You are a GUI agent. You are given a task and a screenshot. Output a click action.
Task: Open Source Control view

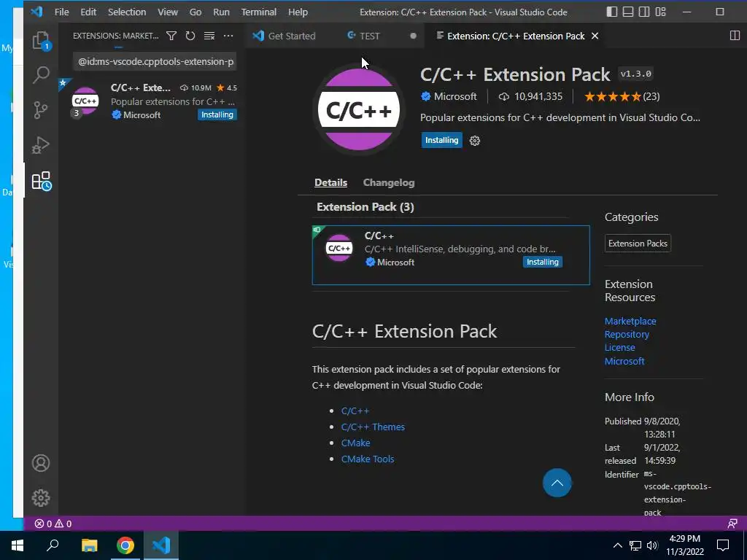(41, 110)
